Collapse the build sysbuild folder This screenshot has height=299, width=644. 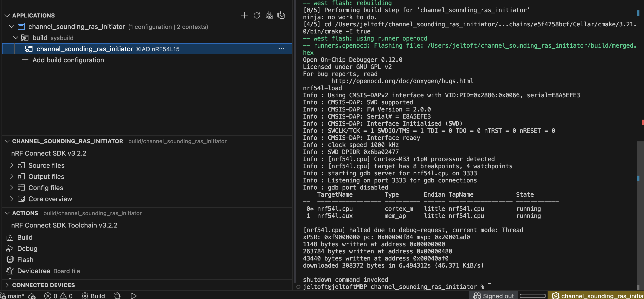tap(16, 38)
